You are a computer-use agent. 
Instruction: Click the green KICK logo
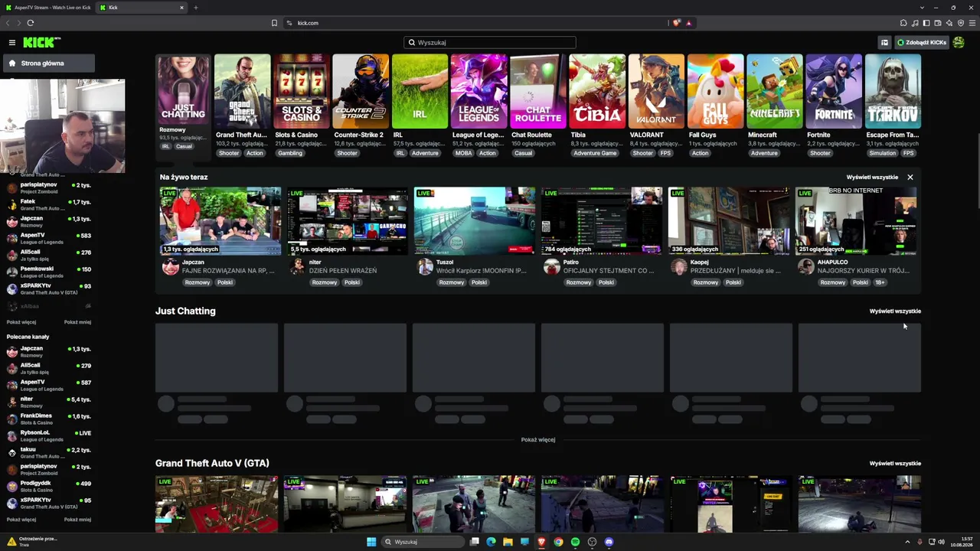coord(41,43)
